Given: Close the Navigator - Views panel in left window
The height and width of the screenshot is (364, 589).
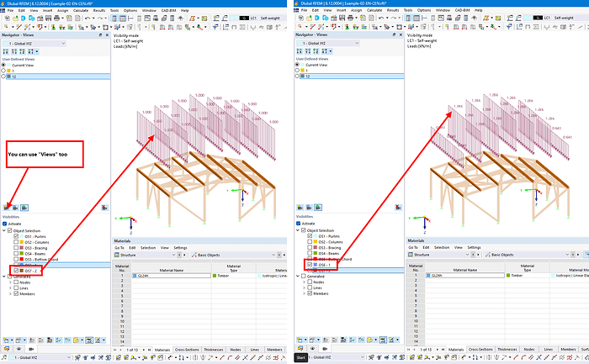Looking at the screenshot, I should point(105,35).
